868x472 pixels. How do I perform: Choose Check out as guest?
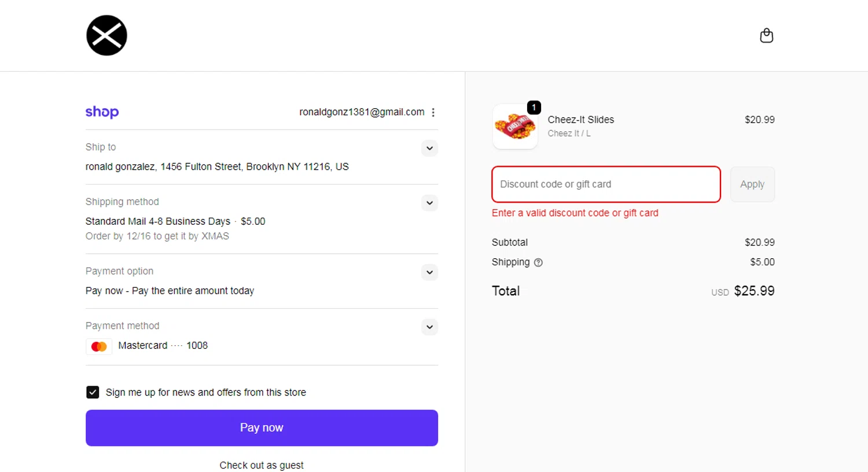[262, 465]
